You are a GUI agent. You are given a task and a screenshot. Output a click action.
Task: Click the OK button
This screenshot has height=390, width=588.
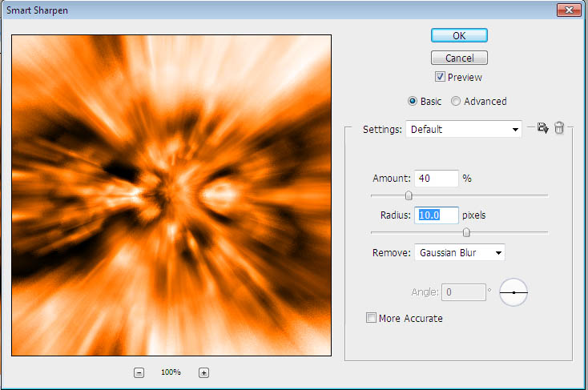[x=459, y=35]
